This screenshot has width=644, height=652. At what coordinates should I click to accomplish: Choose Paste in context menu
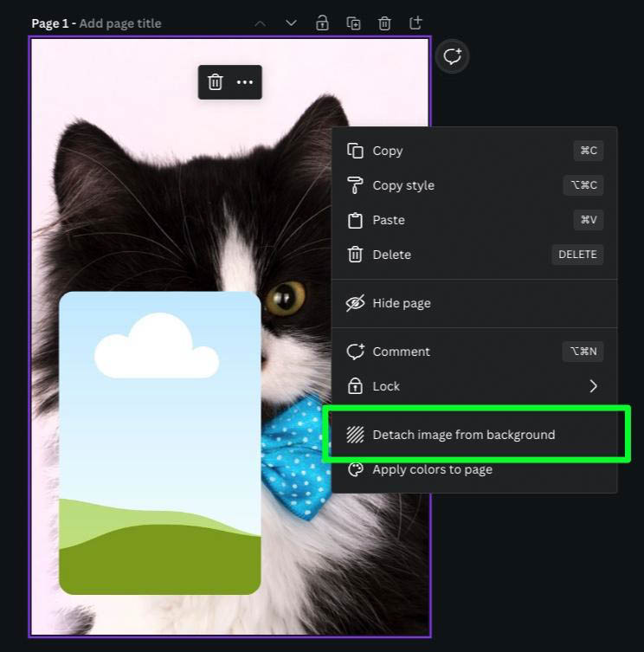(x=474, y=220)
